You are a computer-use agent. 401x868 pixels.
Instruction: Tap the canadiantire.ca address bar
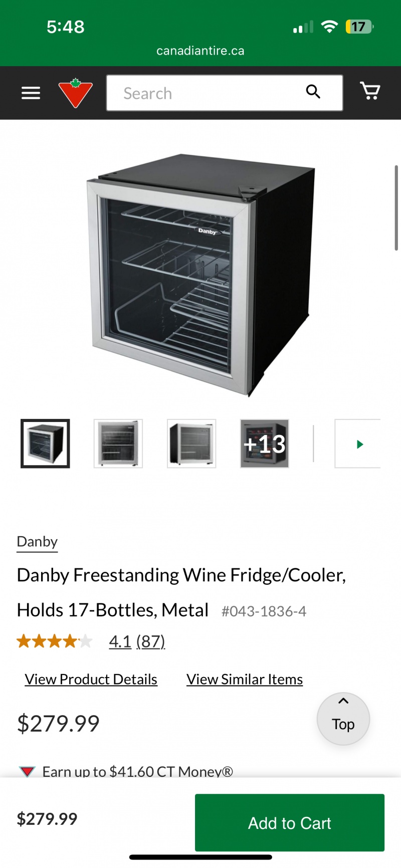point(200,51)
